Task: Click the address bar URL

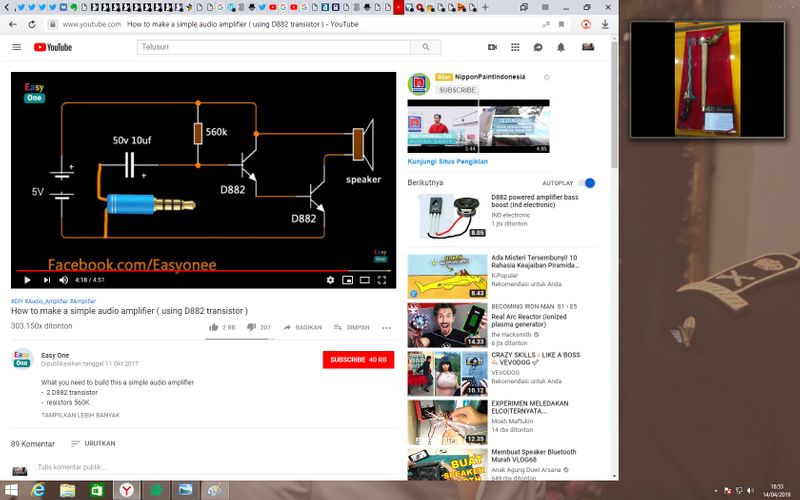Action: tap(91, 24)
